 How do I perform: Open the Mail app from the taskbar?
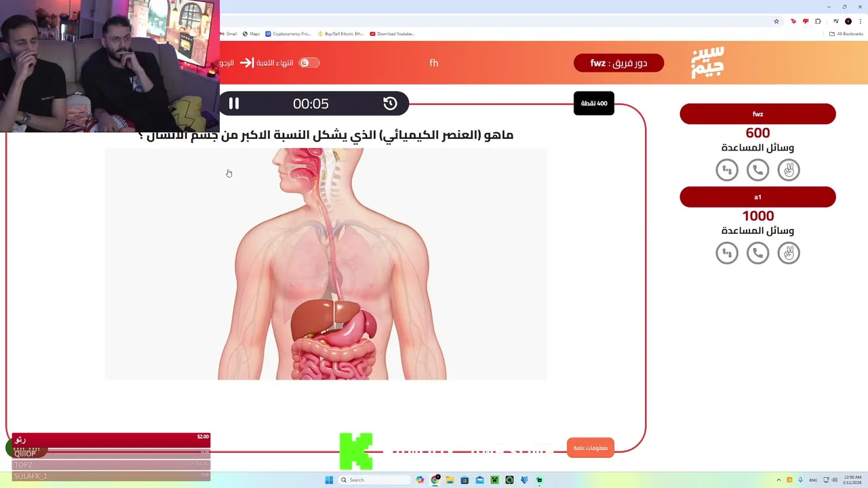[479, 480]
